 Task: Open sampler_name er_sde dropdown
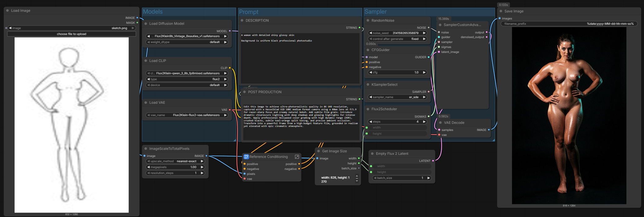point(398,97)
